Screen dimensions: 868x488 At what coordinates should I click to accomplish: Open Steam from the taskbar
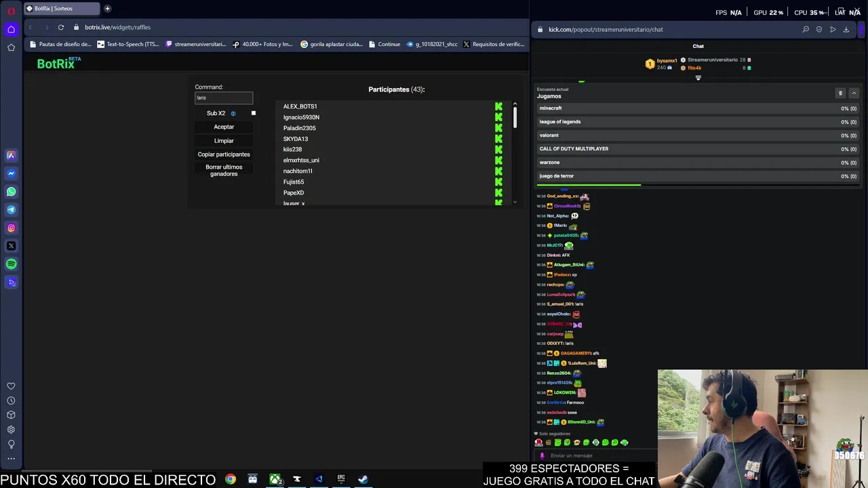(x=363, y=479)
